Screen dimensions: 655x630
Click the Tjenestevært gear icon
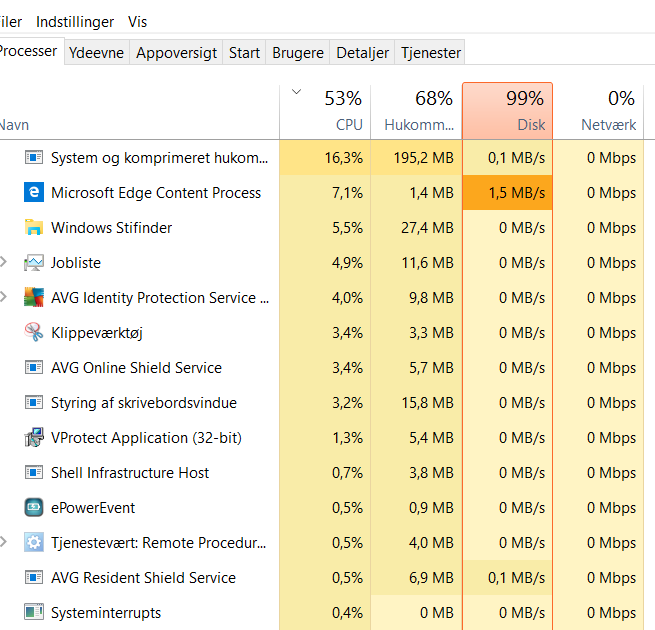pyautogui.click(x=34, y=543)
